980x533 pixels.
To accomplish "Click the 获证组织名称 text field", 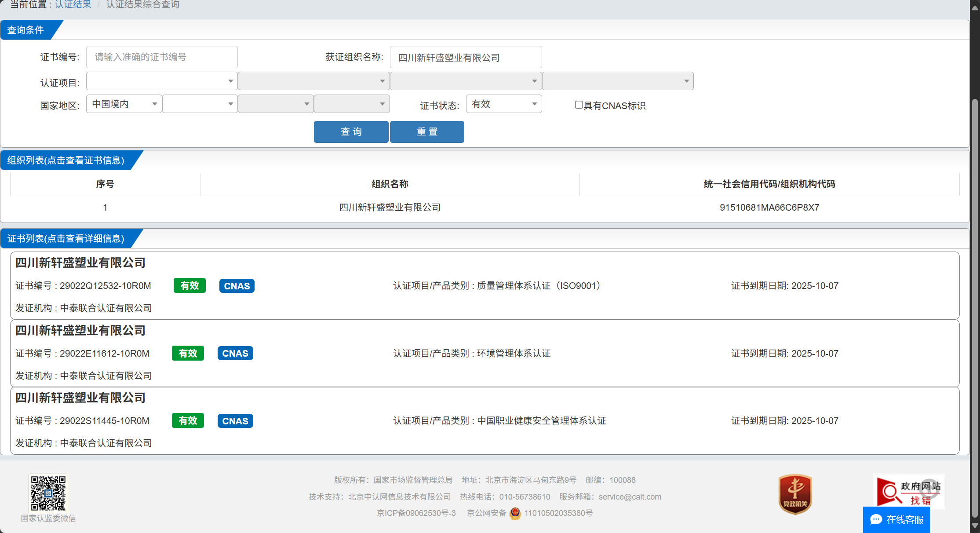I will (465, 57).
